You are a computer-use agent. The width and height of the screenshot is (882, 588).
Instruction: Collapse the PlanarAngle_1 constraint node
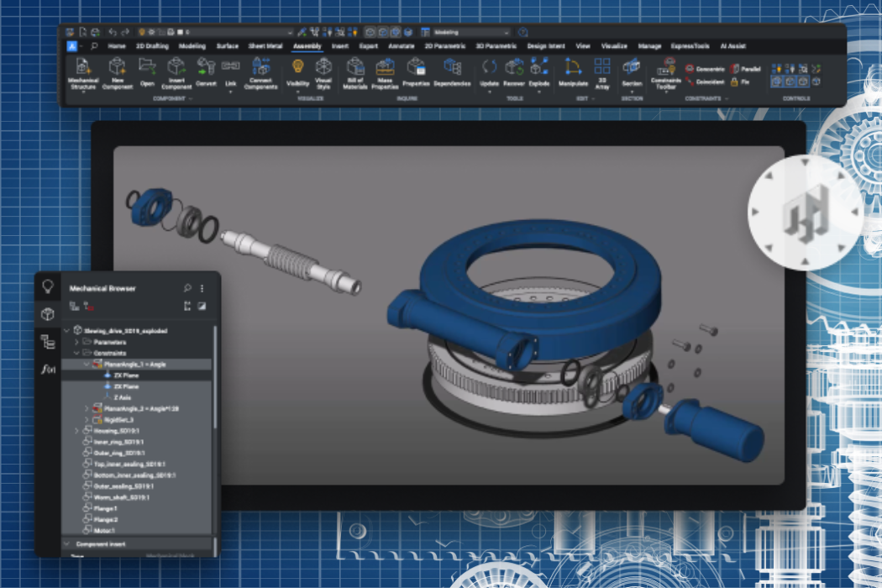(x=87, y=365)
